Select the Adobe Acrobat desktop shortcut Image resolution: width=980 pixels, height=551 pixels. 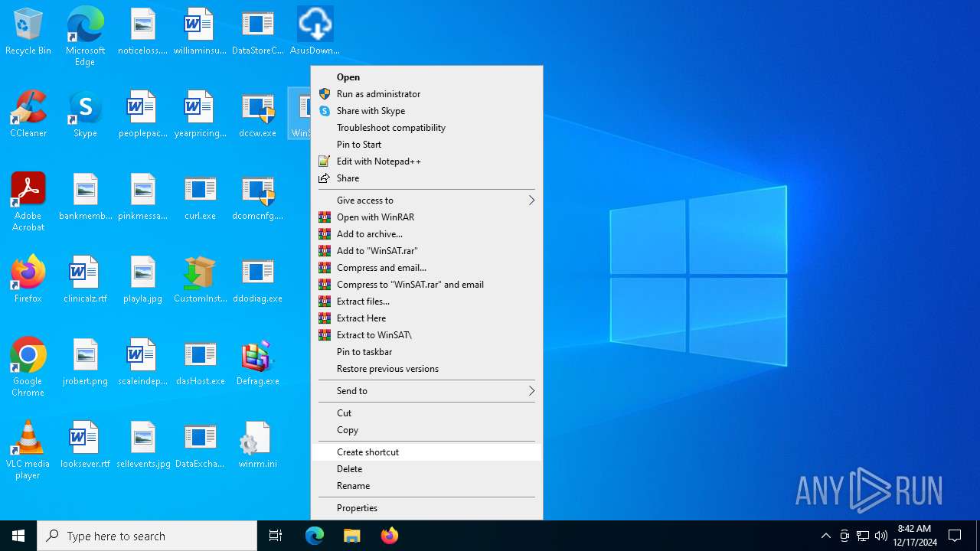28,202
